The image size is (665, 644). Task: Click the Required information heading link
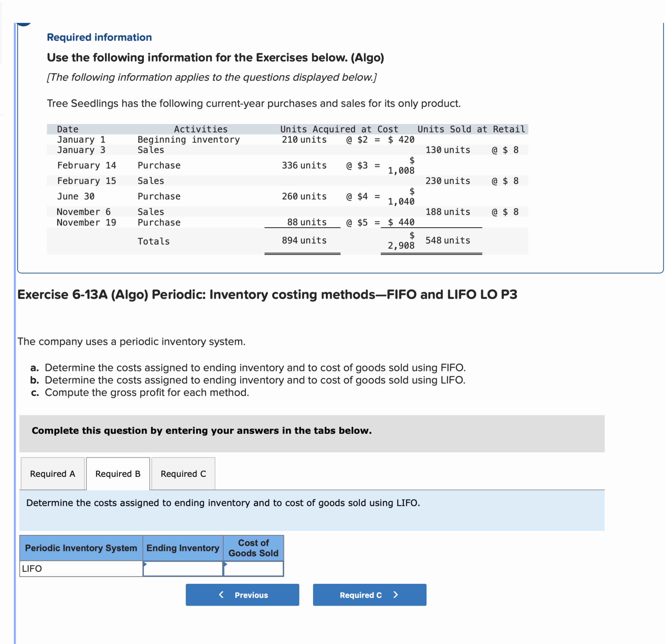[x=99, y=37]
